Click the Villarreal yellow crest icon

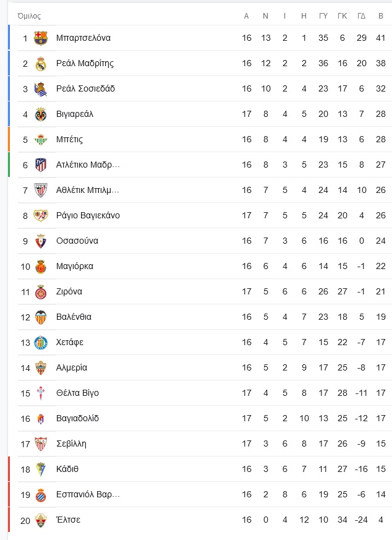[41, 114]
